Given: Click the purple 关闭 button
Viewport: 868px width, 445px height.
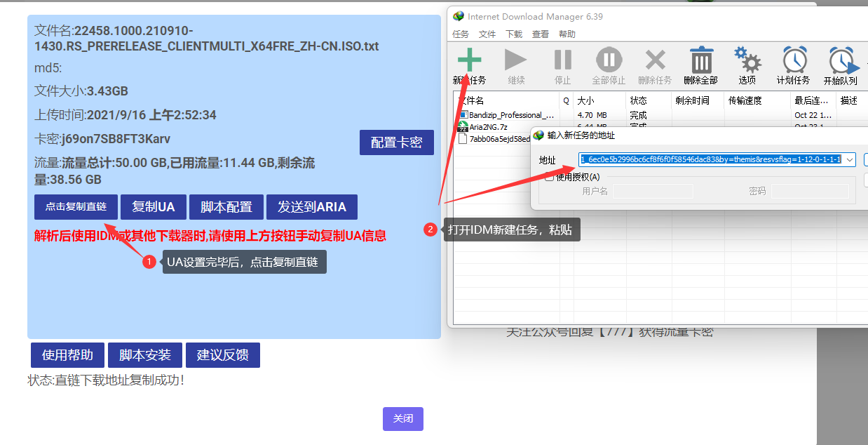Looking at the screenshot, I should [x=403, y=418].
